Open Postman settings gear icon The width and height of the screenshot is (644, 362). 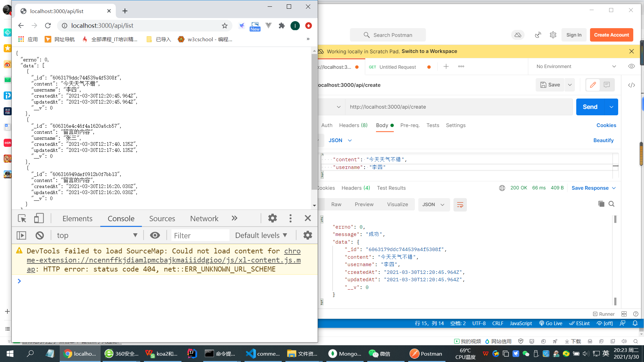point(553,35)
